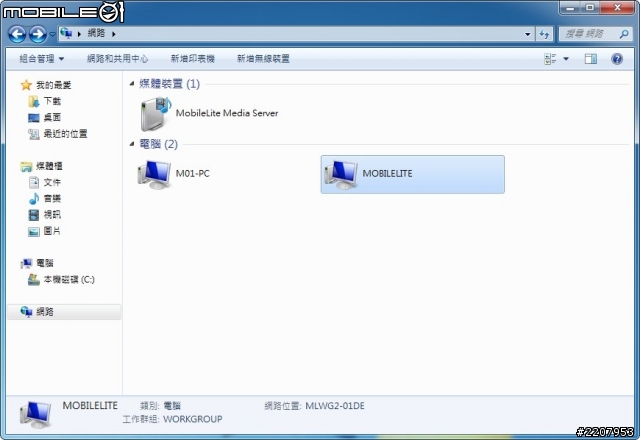The image size is (640, 440).
Task: Select the MOBILELITE computer icon in the list
Action: [x=341, y=174]
